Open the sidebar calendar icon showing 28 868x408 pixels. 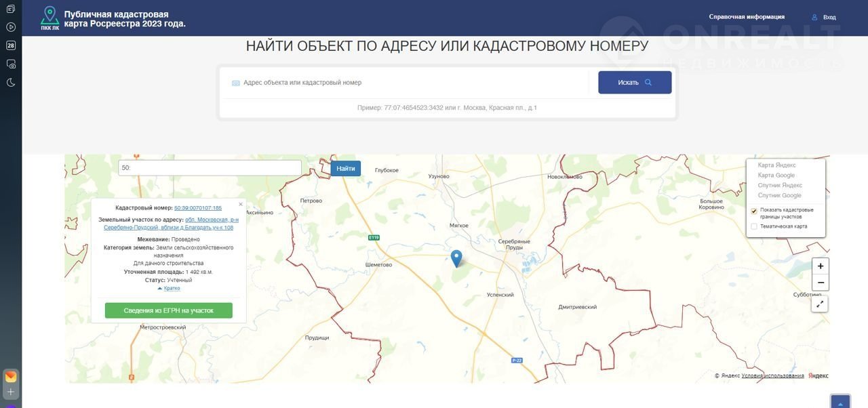11,45
